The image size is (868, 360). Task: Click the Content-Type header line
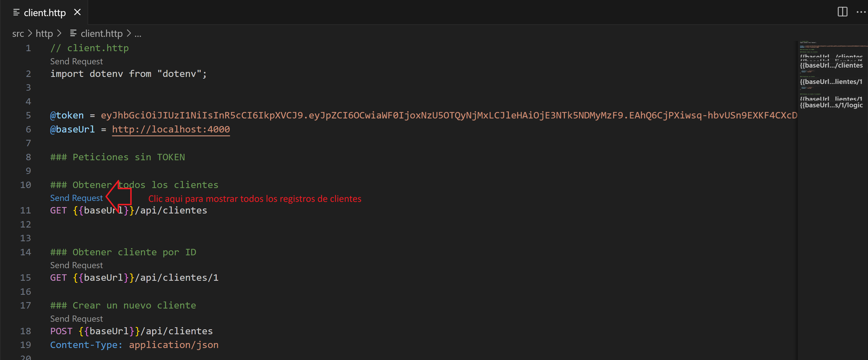134,345
